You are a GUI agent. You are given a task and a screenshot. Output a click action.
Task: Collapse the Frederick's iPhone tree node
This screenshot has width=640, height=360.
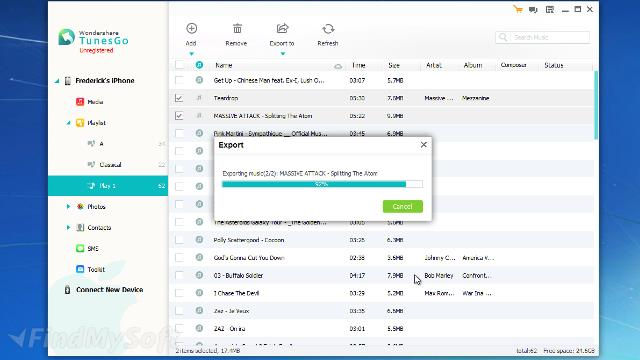click(57, 81)
